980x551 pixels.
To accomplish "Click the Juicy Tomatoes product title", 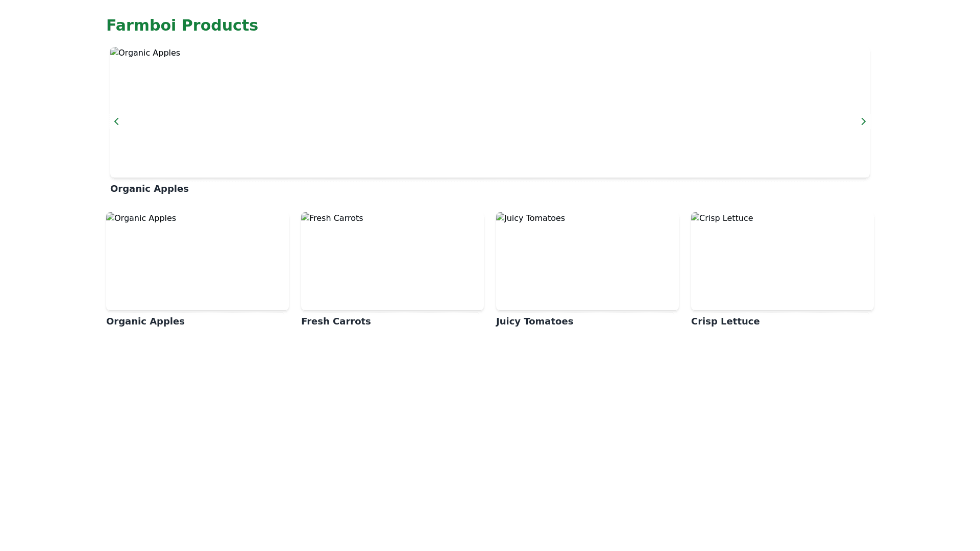I will point(534,321).
